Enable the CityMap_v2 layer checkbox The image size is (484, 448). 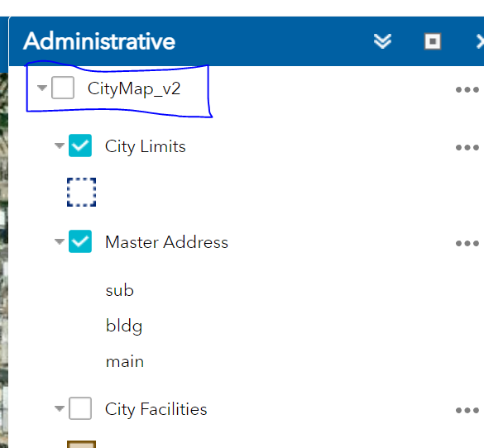click(63, 88)
